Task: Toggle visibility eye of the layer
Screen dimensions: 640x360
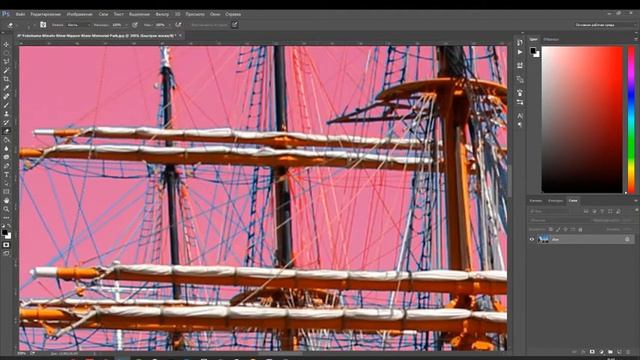Action: point(532,240)
